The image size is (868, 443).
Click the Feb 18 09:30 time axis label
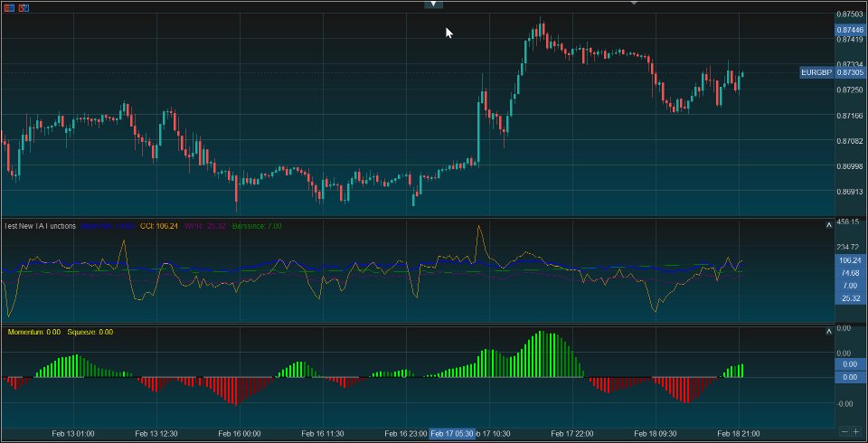[x=656, y=434]
